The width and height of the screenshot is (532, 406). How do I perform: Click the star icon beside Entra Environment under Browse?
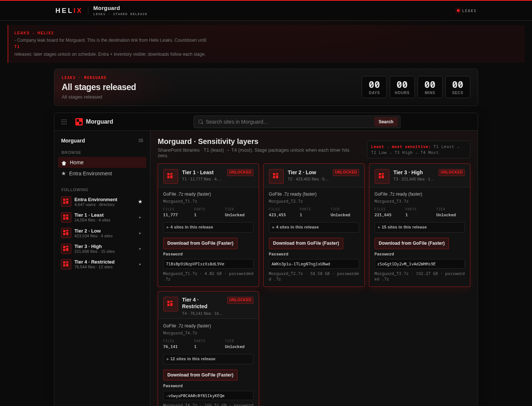click(x=64, y=173)
